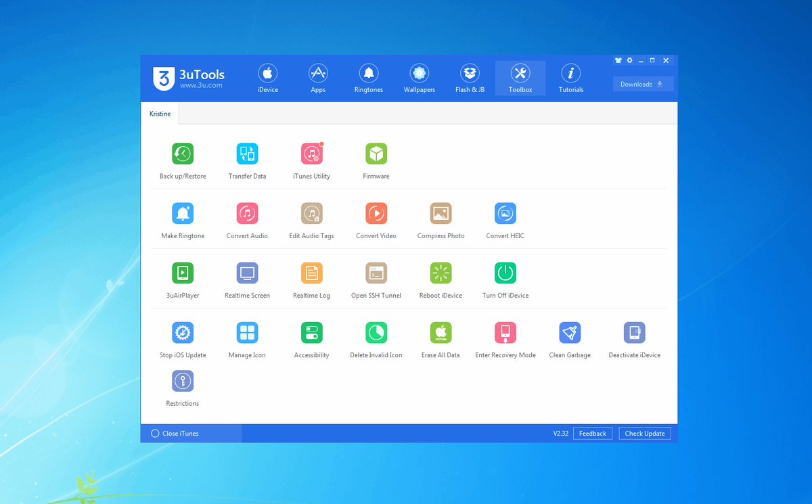
Task: Click the Feedback button
Action: (x=593, y=434)
